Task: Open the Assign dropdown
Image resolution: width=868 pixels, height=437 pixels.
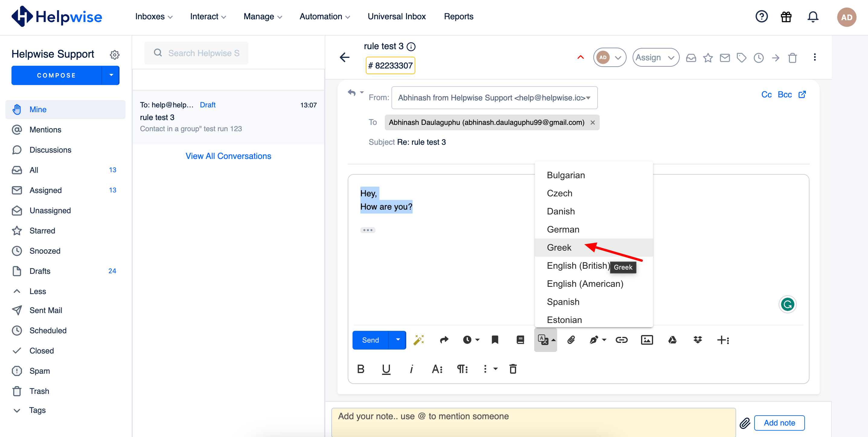Action: coord(656,58)
